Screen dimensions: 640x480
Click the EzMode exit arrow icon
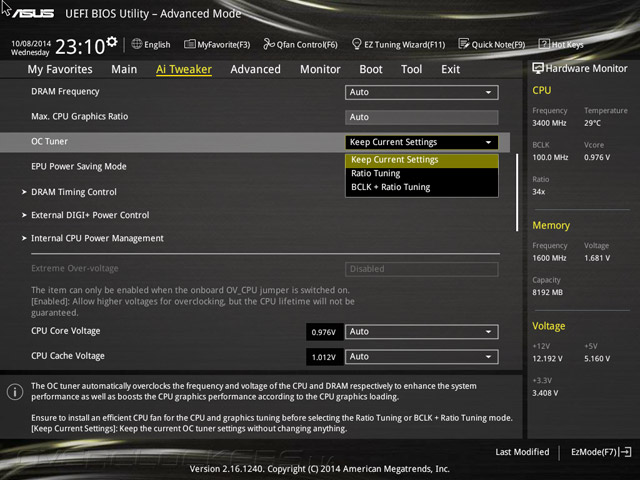point(625,452)
